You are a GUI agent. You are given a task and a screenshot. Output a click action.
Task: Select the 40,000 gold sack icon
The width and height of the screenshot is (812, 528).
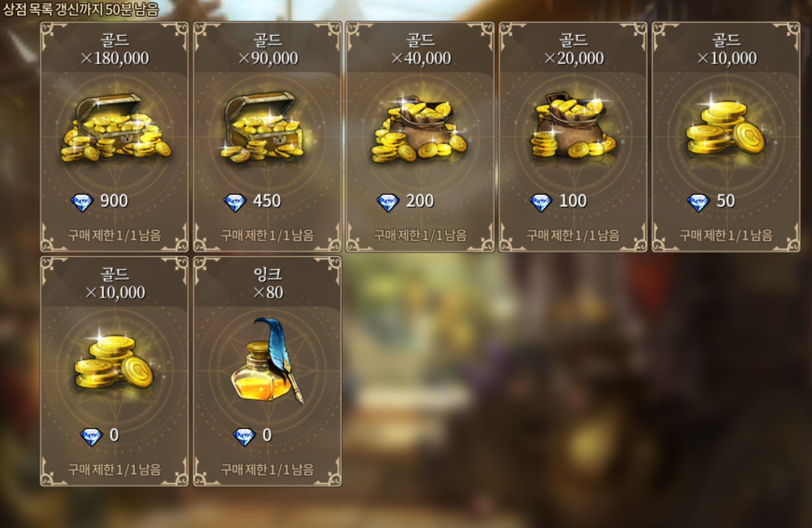[419, 128]
